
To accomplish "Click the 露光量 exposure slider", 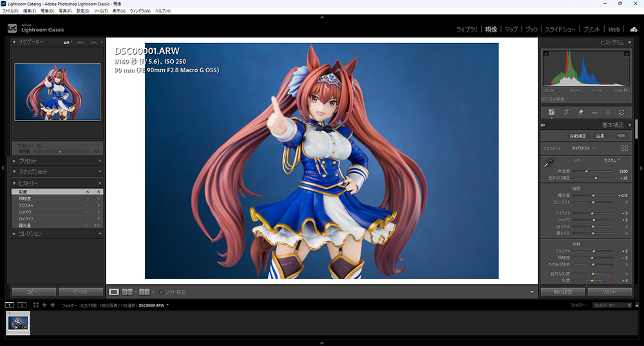I will [x=592, y=196].
